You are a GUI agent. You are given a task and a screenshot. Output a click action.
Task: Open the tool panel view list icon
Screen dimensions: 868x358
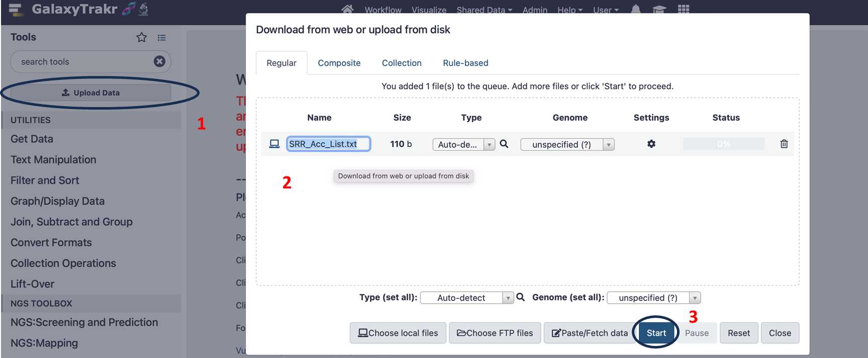161,38
